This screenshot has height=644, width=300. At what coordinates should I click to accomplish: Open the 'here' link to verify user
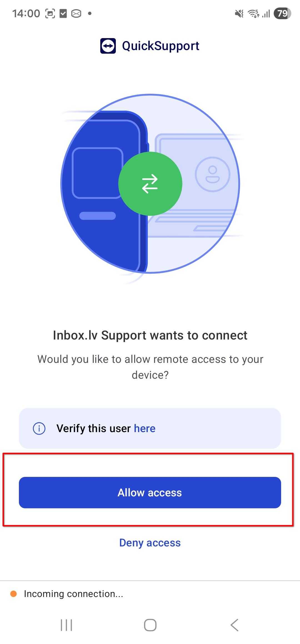pos(144,428)
